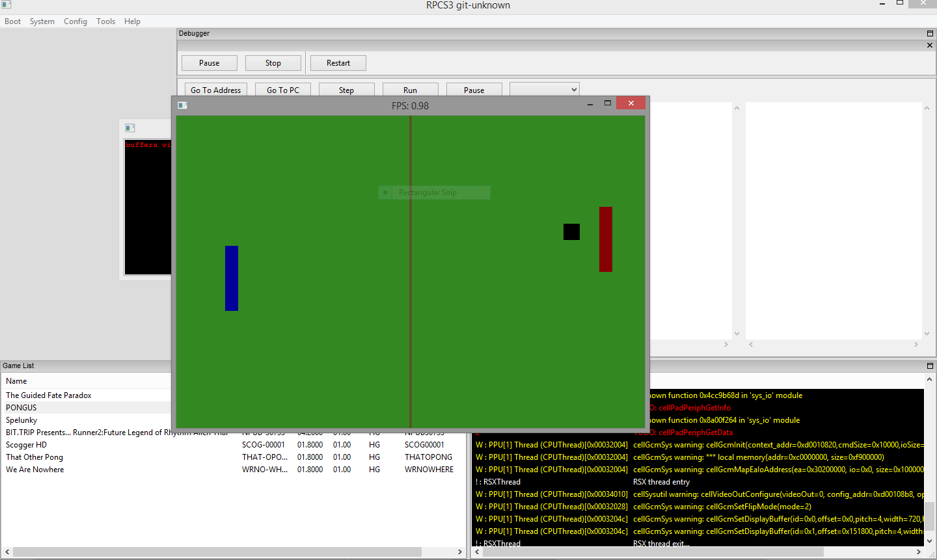Minimize the FPS game window
Screen dimensions: 937x560
pyautogui.click(x=590, y=104)
